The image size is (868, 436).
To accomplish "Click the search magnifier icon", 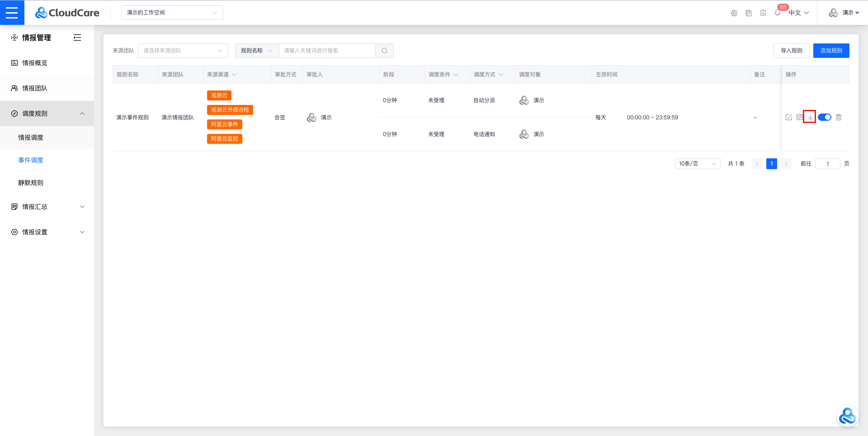I will [x=384, y=51].
